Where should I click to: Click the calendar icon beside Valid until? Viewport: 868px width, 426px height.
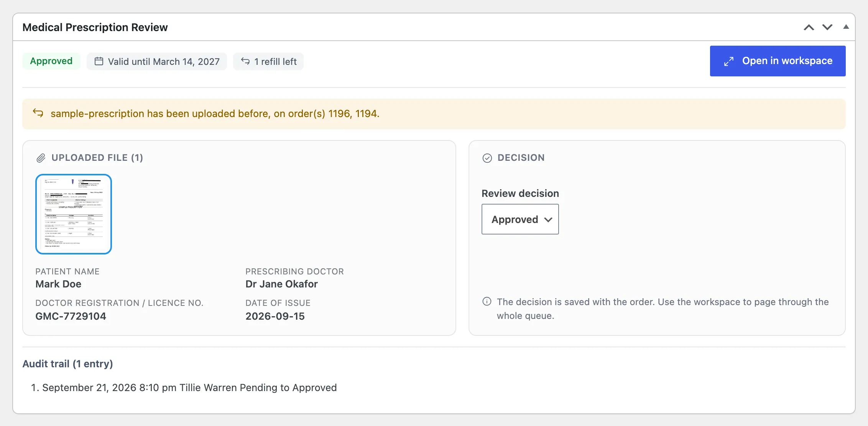click(x=99, y=61)
